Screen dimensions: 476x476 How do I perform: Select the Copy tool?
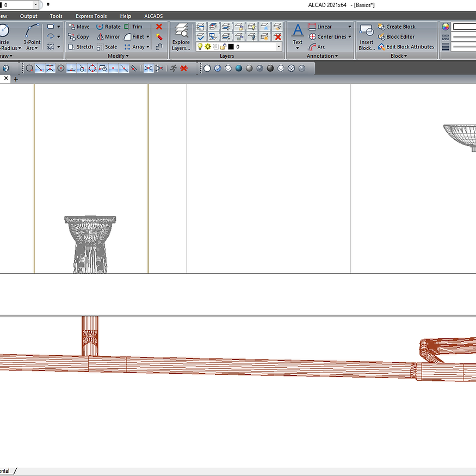79,37
